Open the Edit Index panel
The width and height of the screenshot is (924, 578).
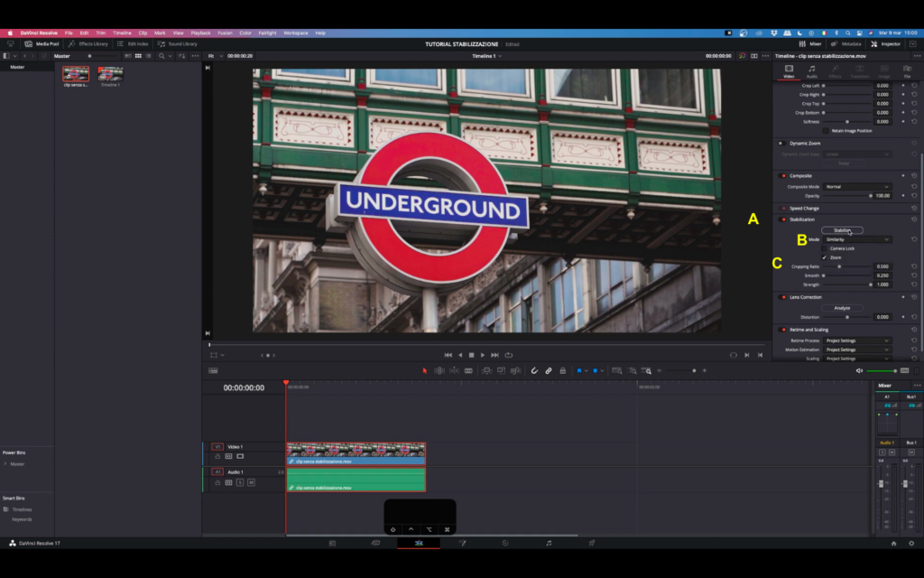coord(133,43)
